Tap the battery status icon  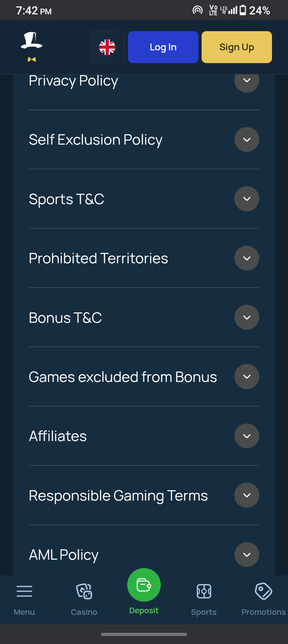coord(243,10)
